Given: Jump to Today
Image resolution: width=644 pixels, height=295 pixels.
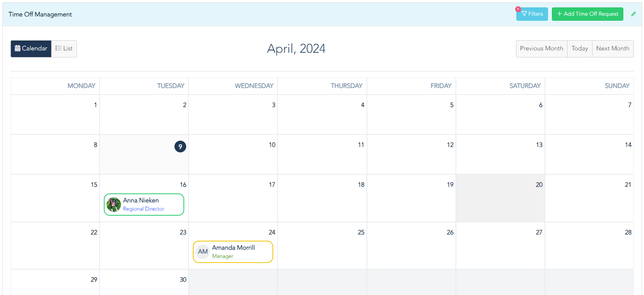Looking at the screenshot, I should click(x=580, y=48).
